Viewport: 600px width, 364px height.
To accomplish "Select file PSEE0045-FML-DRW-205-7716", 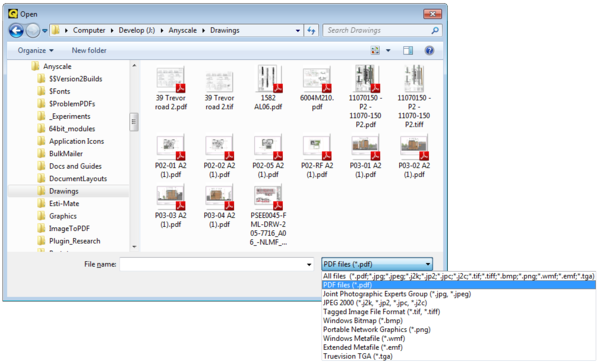I will (268, 215).
